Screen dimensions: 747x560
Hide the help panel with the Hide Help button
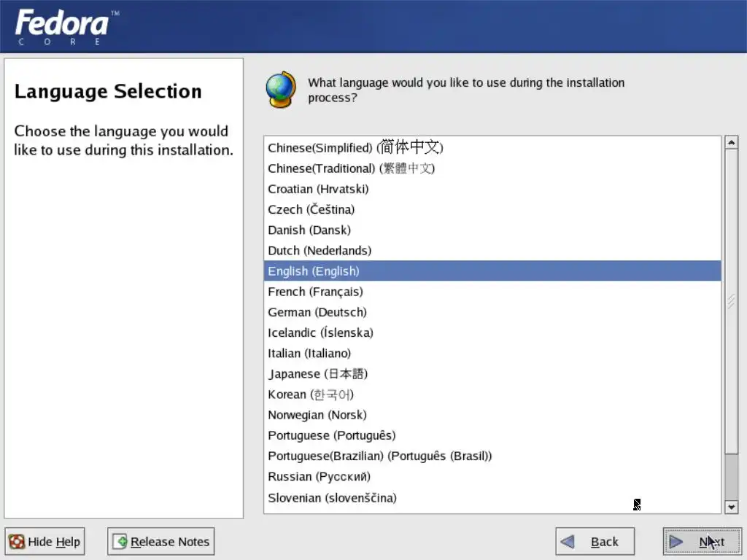tap(44, 542)
